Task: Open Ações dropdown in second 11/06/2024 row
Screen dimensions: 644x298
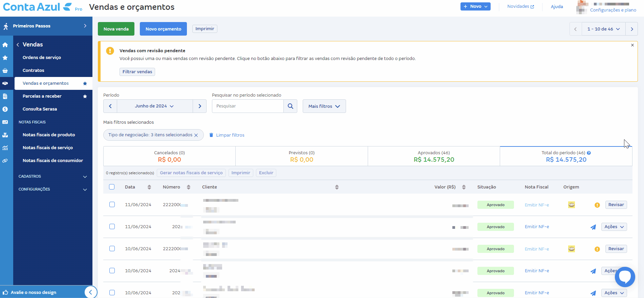Action: (614, 227)
